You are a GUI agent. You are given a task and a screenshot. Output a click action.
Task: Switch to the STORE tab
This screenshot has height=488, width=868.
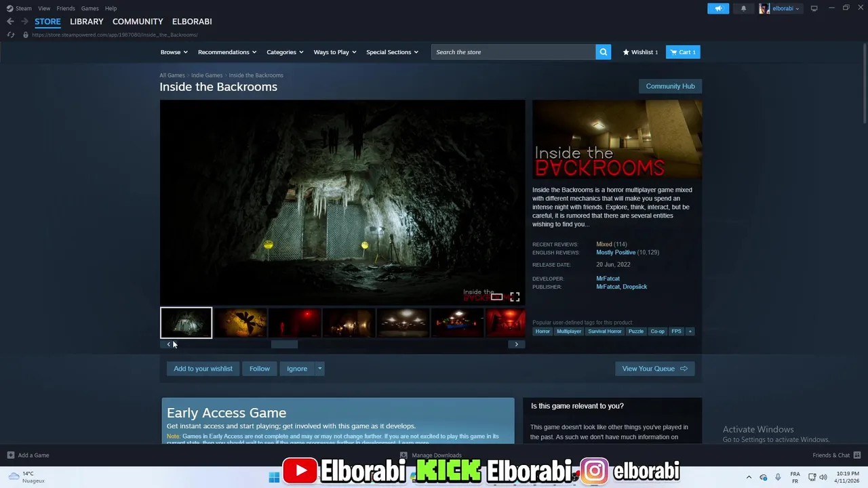(47, 22)
